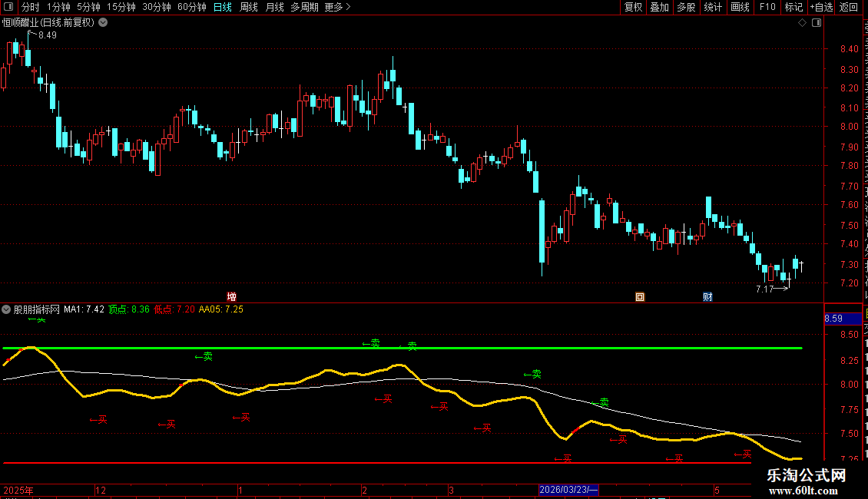868x499 pixels.
Task: Click the 7.17 low price label
Action: [764, 289]
